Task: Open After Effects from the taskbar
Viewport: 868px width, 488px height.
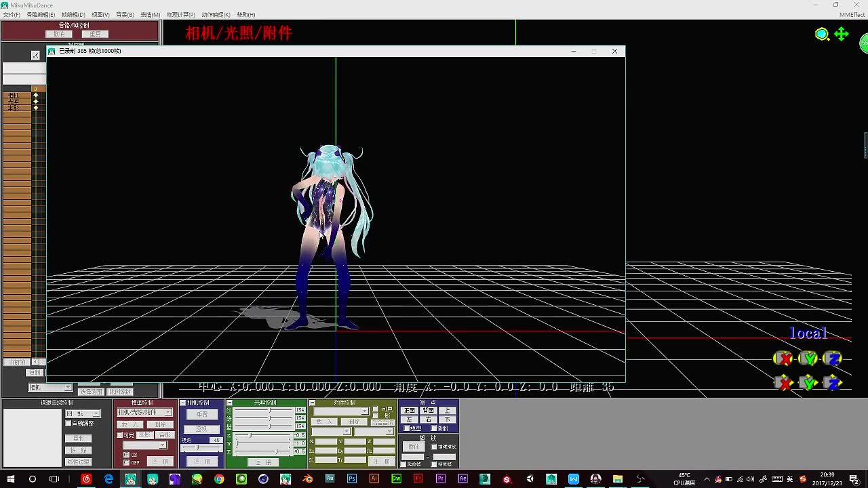Action: pos(462,479)
